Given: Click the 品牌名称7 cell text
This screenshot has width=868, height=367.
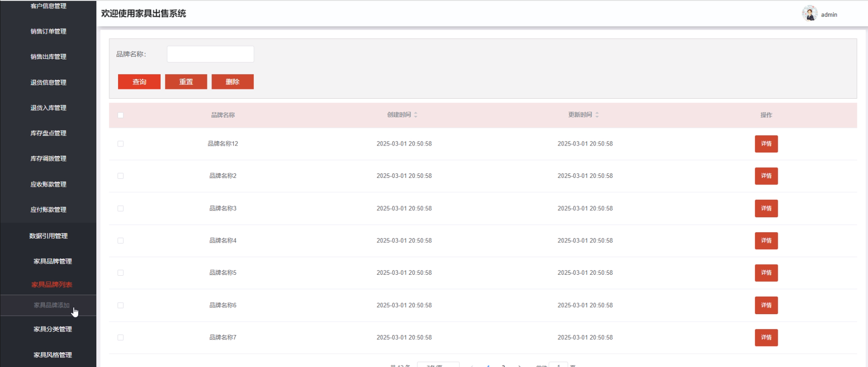Looking at the screenshot, I should (223, 337).
